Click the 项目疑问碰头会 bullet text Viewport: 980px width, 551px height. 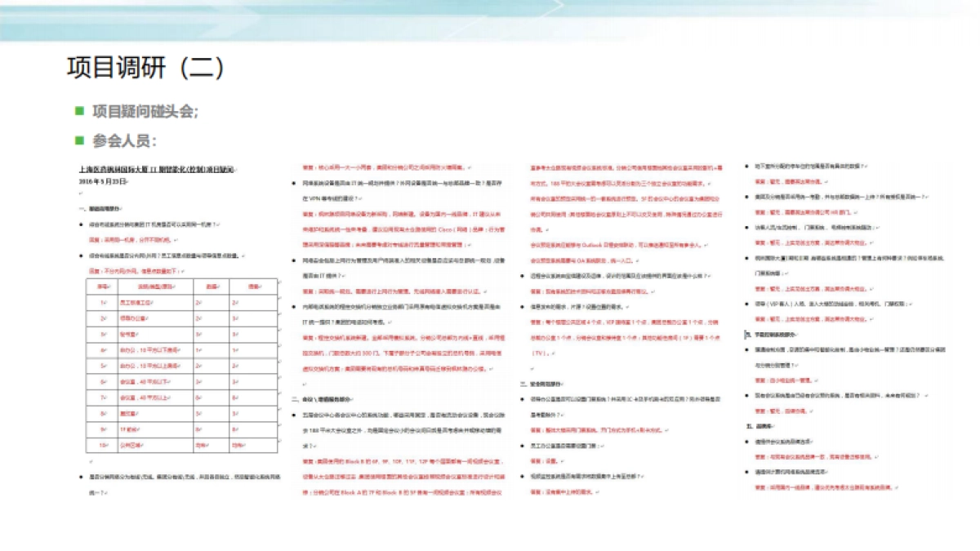(144, 112)
